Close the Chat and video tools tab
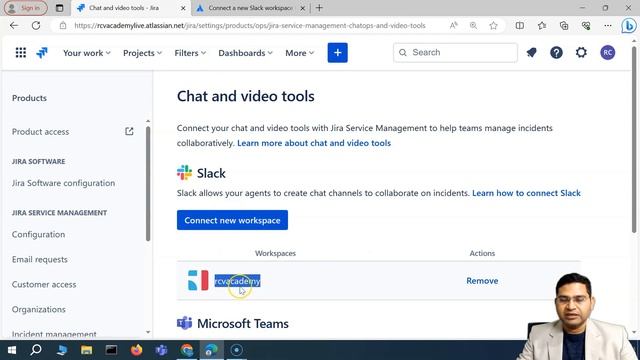640x360 pixels. [183, 8]
